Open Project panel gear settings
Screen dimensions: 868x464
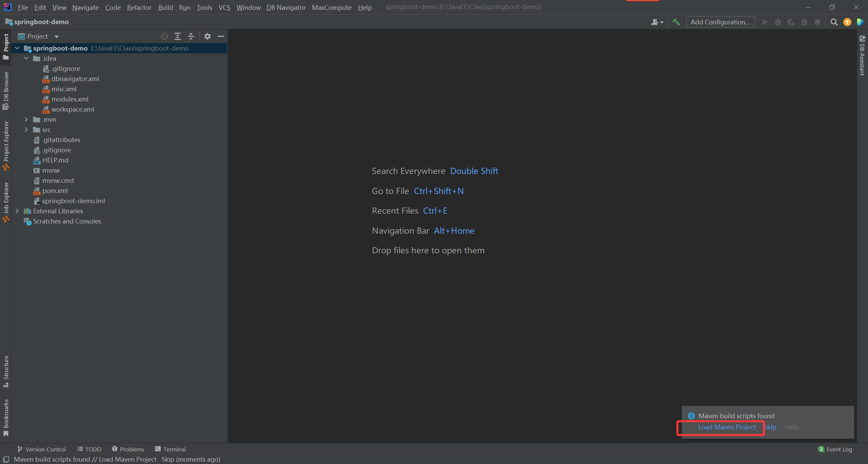(208, 36)
